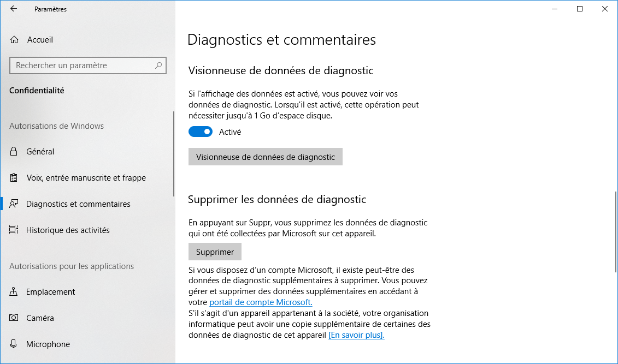Click the main page vertical scrollbar
Image resolution: width=618 pixels, height=364 pixels.
[616, 231]
